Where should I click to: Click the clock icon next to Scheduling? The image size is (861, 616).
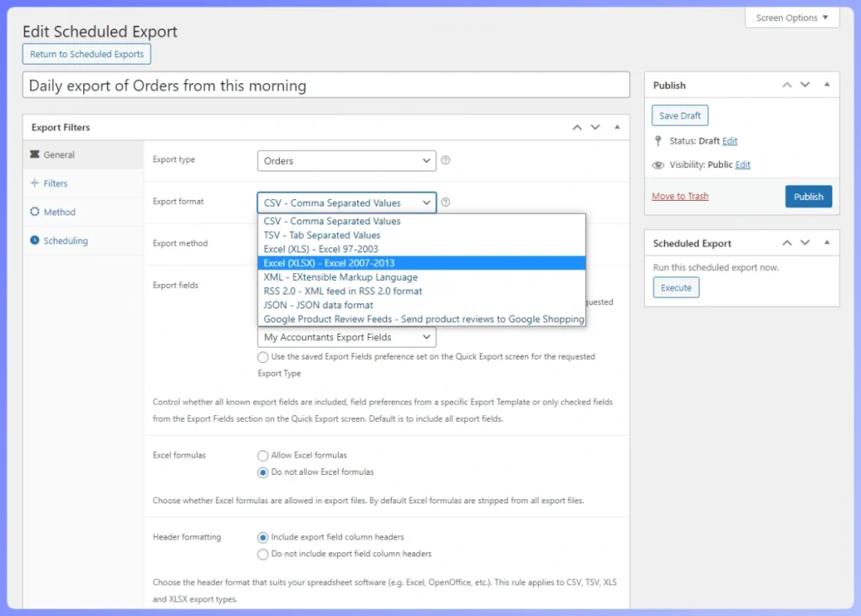tap(34, 241)
